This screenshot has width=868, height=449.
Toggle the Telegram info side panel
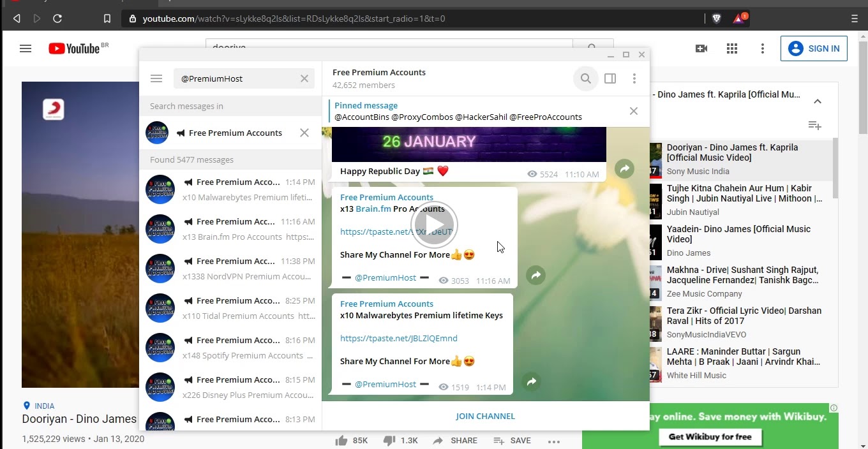610,78
